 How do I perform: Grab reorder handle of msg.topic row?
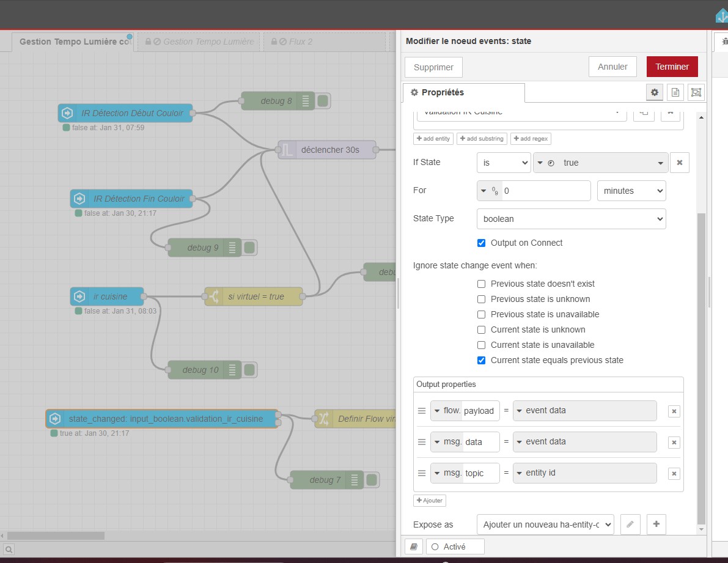click(x=422, y=473)
